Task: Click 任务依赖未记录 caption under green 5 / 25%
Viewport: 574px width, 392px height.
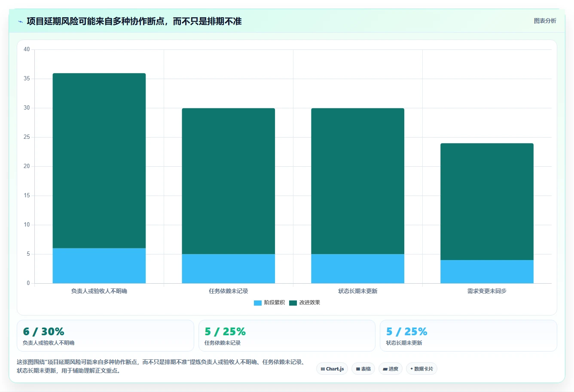Action: tap(223, 343)
